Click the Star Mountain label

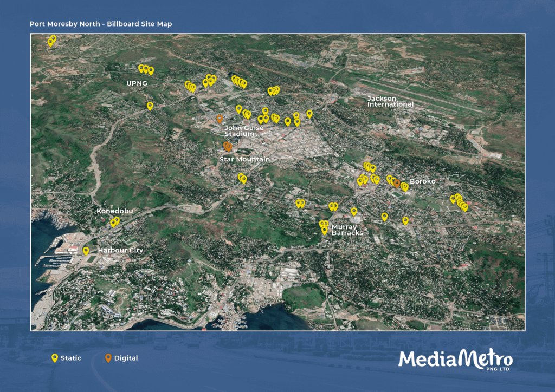click(x=244, y=159)
